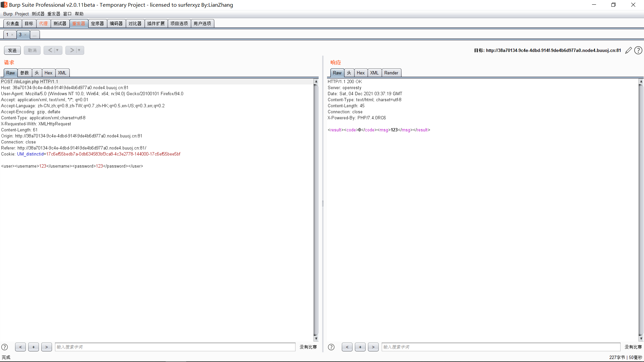Screen dimensions: 644x362
Task: Expand the back history dropdown arrow
Action: (x=58, y=50)
